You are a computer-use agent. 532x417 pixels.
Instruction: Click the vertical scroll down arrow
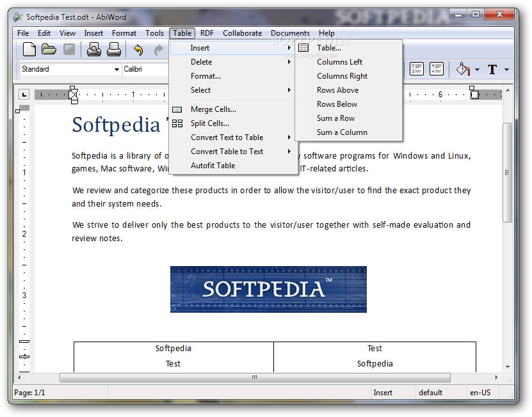coord(508,367)
